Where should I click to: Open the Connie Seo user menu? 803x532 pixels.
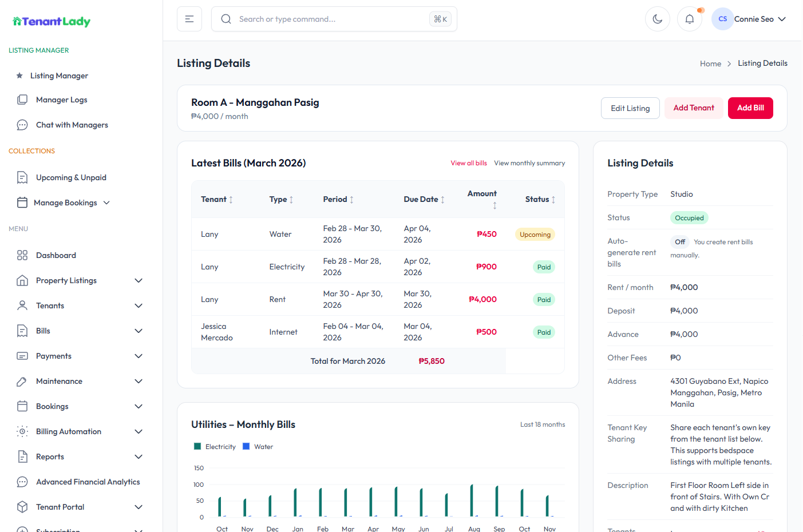pos(750,19)
